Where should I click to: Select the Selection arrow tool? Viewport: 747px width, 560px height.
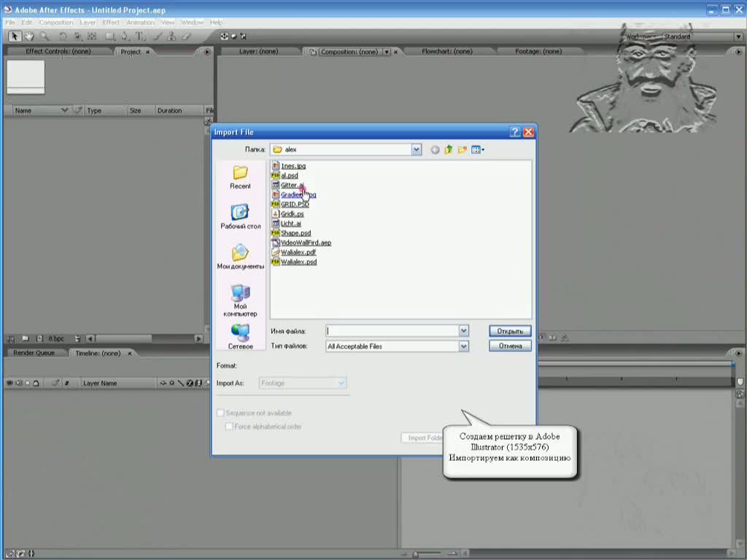(15, 36)
